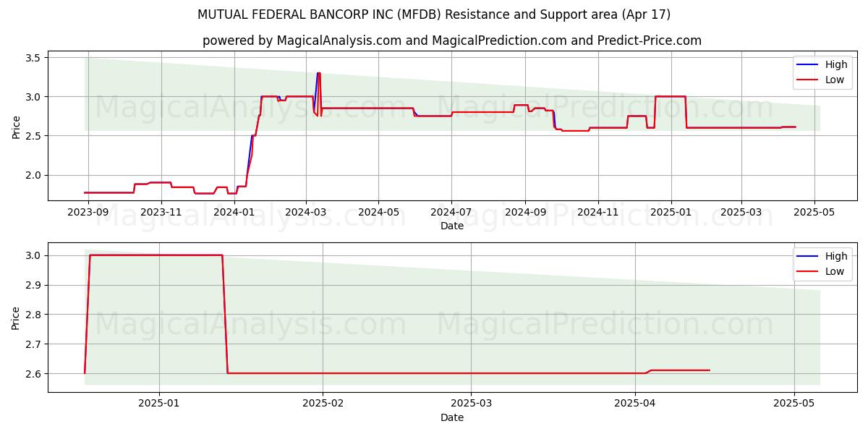Click the '2024-03' tick label
Image resolution: width=868 pixels, height=434 pixels.
pos(305,212)
